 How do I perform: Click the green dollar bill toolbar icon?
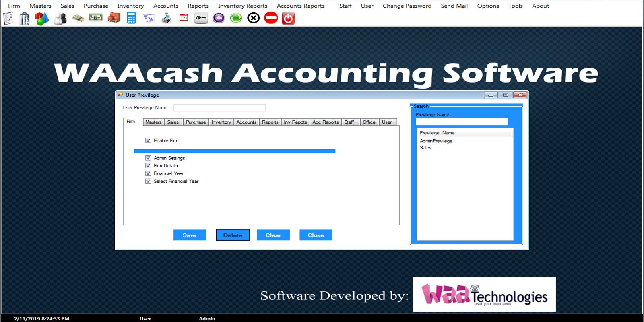(96, 18)
